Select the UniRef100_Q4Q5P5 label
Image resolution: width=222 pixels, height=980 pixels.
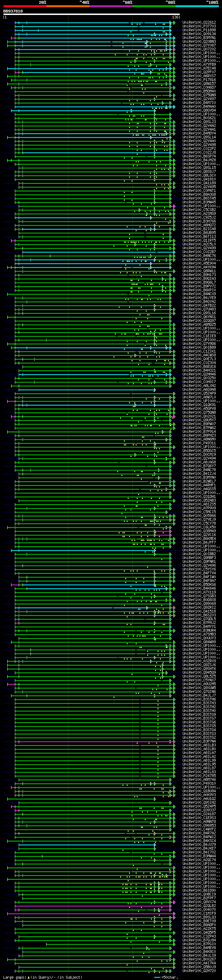(x=199, y=933)
